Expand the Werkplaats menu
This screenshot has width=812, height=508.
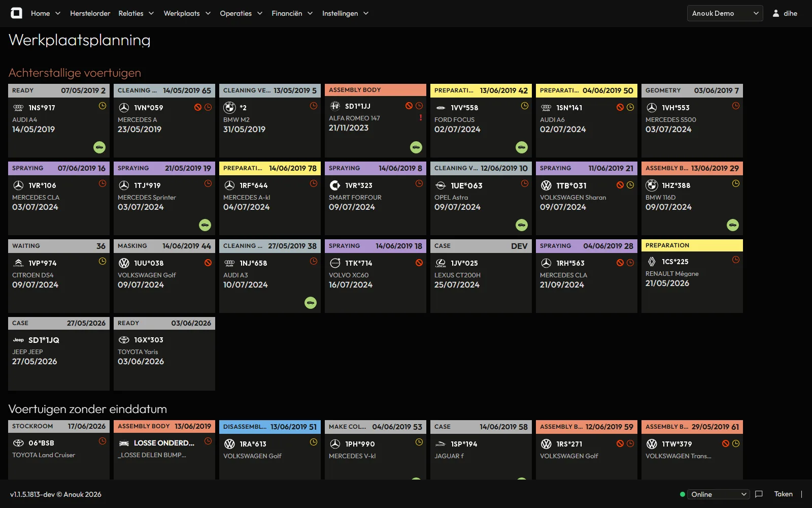pos(187,13)
